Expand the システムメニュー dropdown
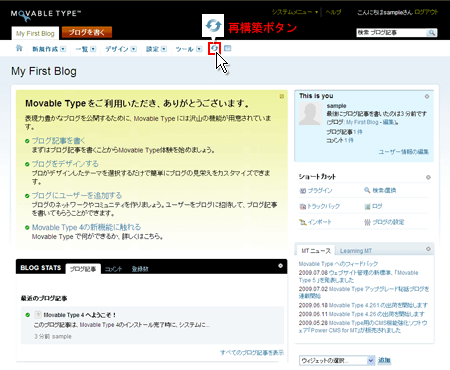 pos(295,12)
